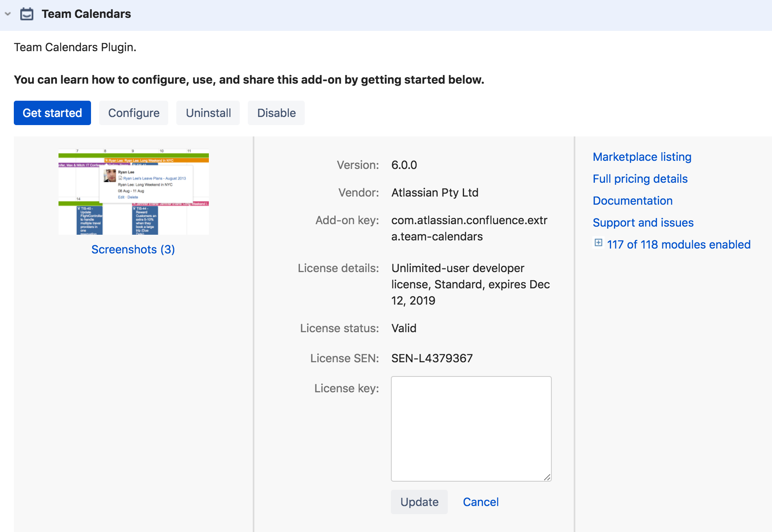Go to Support and issues
Screen dimensions: 772x532
coord(643,223)
